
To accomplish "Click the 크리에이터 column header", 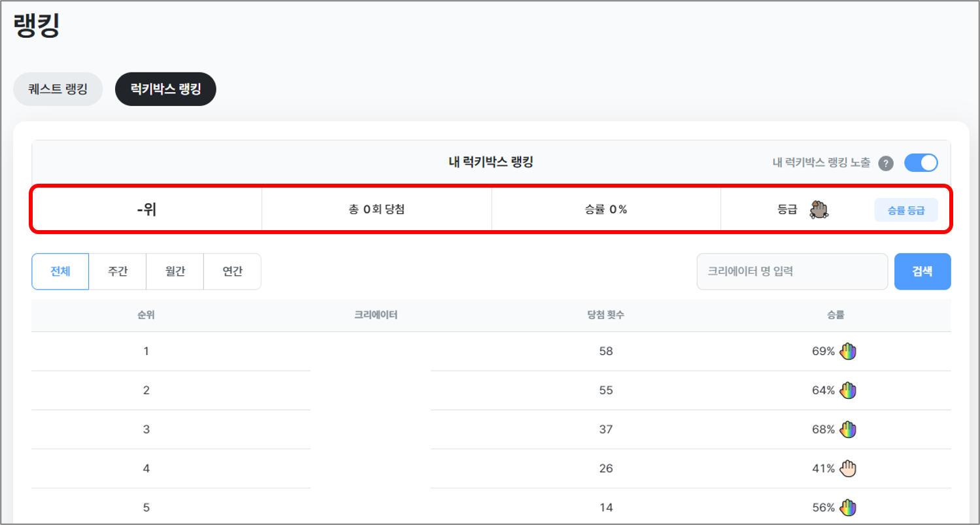I will (x=376, y=315).
